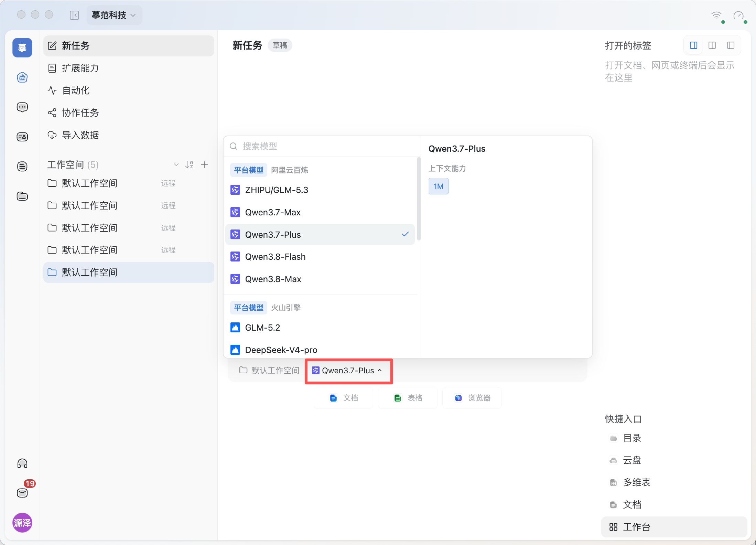Choose the ZHIPU/GLM-5.3 model
Image resolution: width=756 pixels, height=545 pixels.
click(320, 190)
